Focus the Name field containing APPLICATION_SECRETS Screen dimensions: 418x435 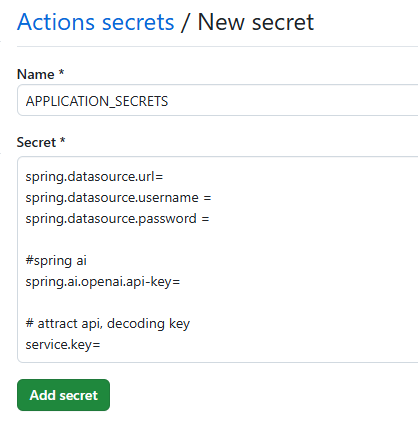coord(218,100)
